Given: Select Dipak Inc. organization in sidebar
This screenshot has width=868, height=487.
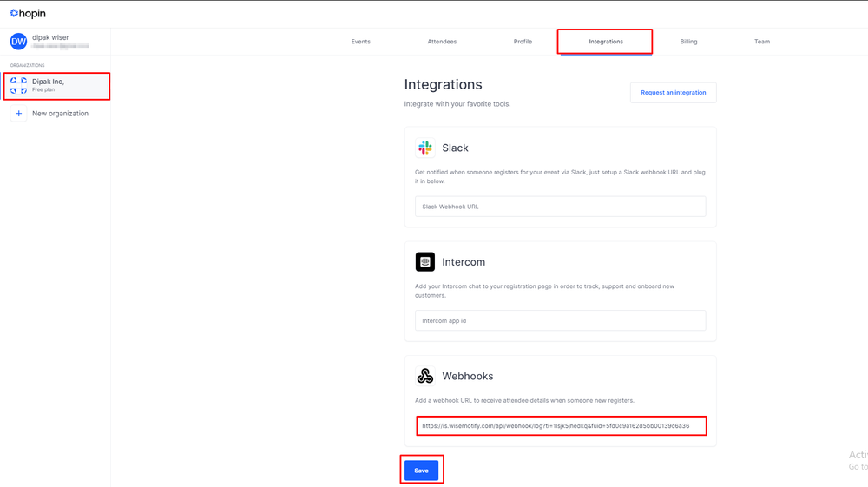Looking at the screenshot, I should 57,86.
